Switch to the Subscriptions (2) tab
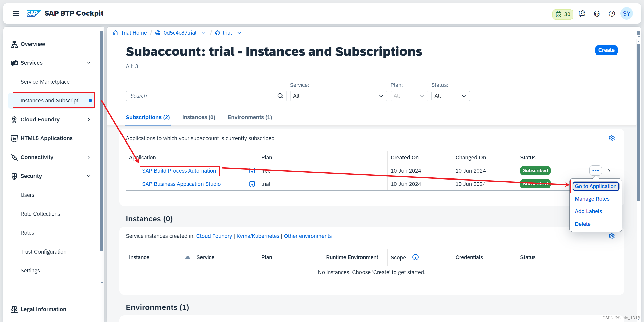The image size is (644, 322). tap(148, 117)
